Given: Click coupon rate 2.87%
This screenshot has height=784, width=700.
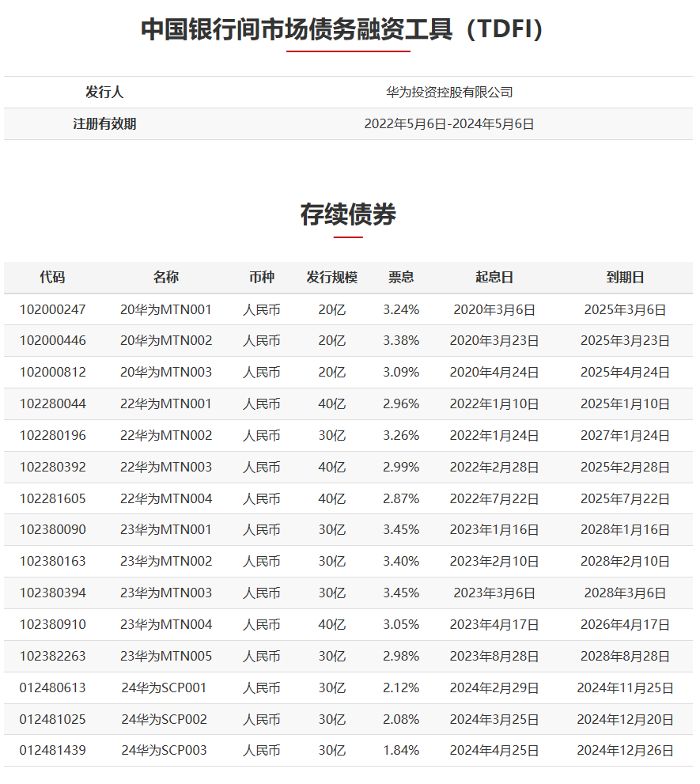Looking at the screenshot, I should point(401,499).
